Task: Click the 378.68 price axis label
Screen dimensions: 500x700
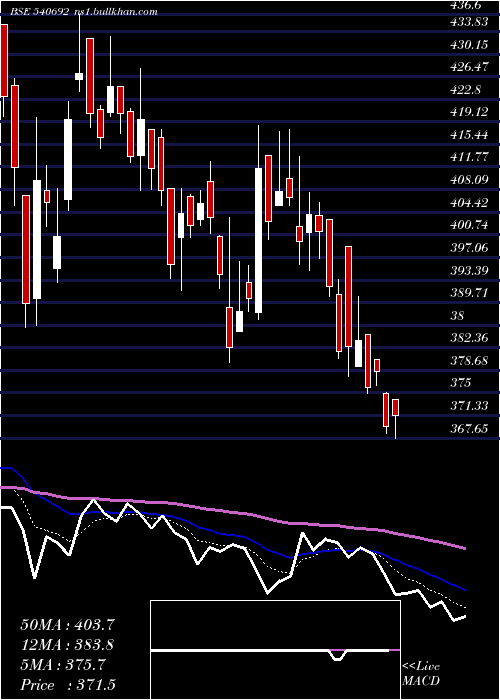Action: tap(468, 361)
